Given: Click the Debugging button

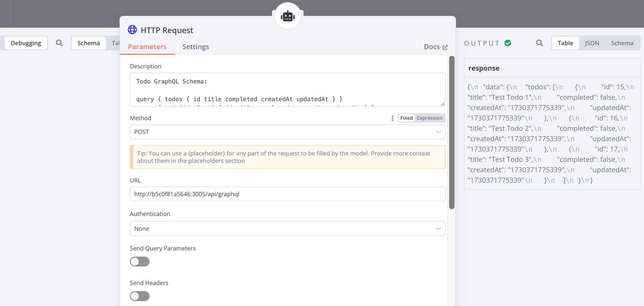Looking at the screenshot, I should 26,43.
